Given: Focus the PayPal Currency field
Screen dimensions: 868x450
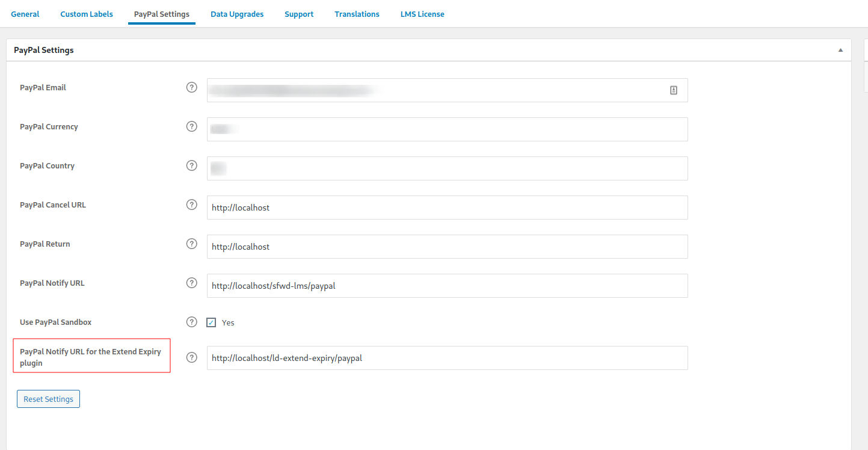Looking at the screenshot, I should tap(447, 129).
